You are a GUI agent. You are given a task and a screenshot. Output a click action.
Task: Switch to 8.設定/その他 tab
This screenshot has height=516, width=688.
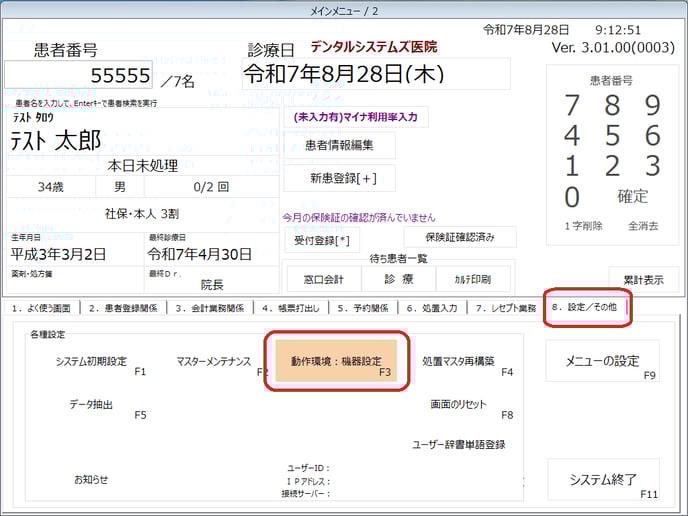[587, 308]
